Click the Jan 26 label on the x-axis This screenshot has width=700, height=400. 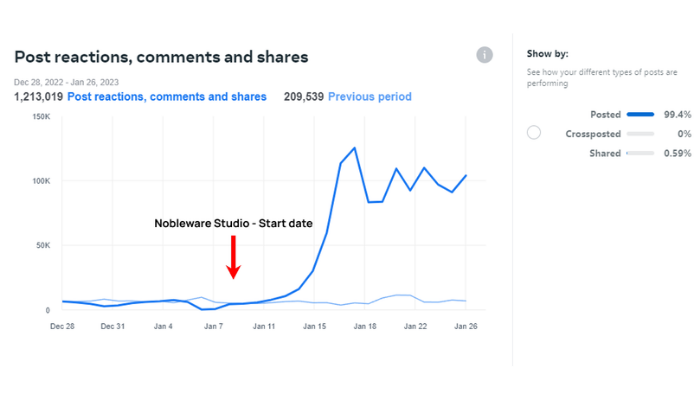(467, 326)
